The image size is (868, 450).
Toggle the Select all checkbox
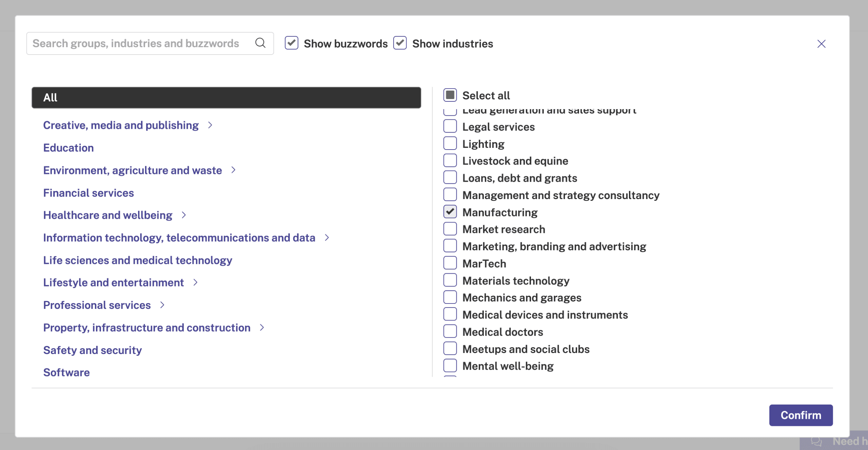450,95
